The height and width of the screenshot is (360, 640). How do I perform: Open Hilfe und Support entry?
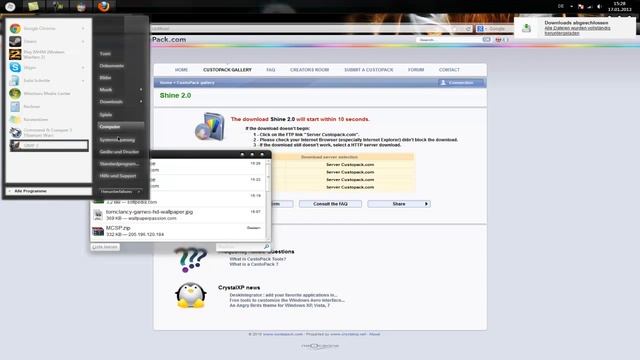(x=118, y=176)
